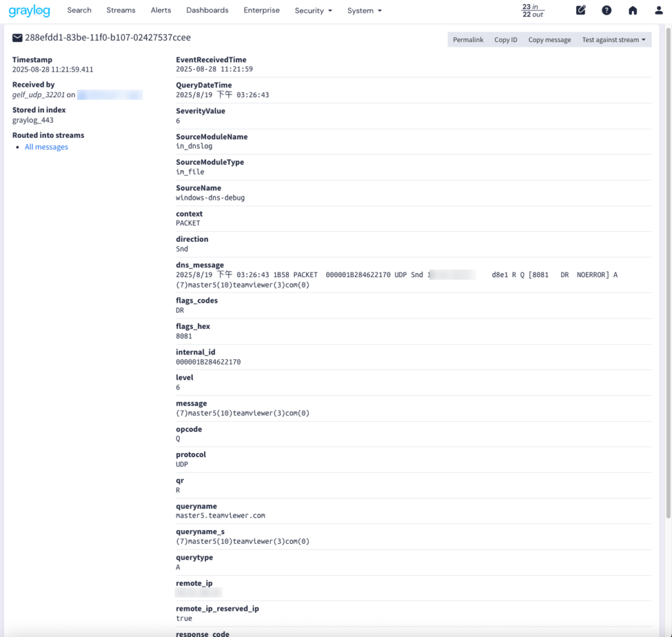This screenshot has width=672, height=637.
Task: Open the scratchpad edit icon
Action: point(580,11)
